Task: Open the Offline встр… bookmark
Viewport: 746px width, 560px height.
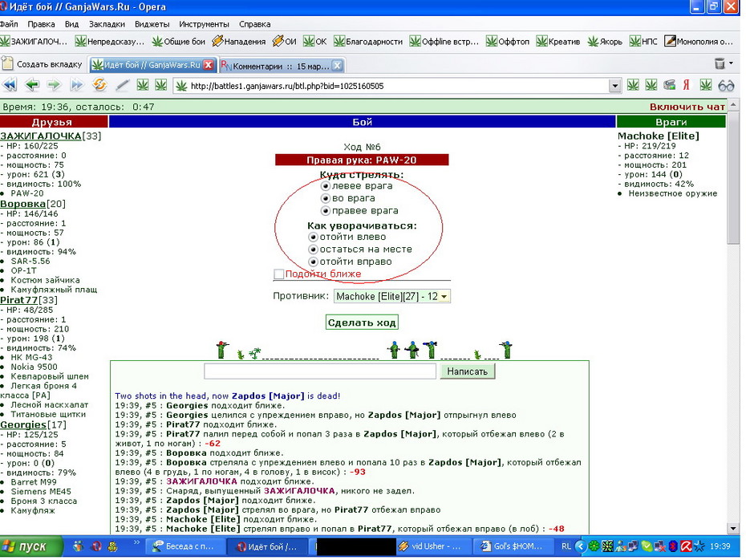Action: click(444, 42)
